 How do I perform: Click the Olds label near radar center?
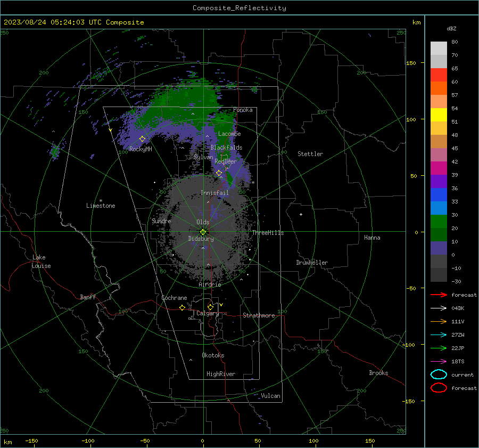point(203,222)
